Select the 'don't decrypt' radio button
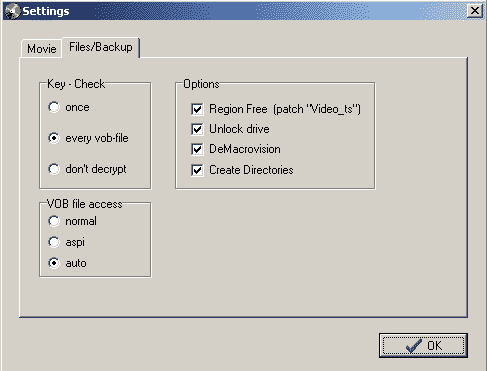This screenshot has width=487, height=371. [54, 169]
